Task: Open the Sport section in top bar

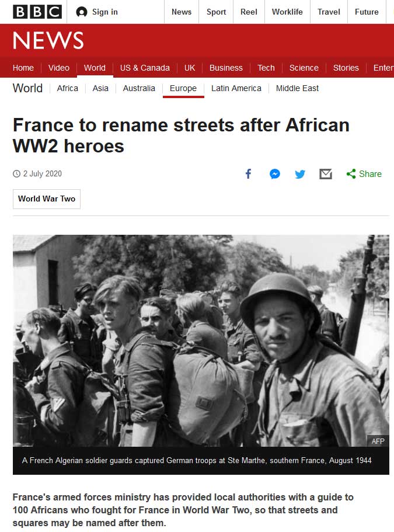Action: coord(216,12)
